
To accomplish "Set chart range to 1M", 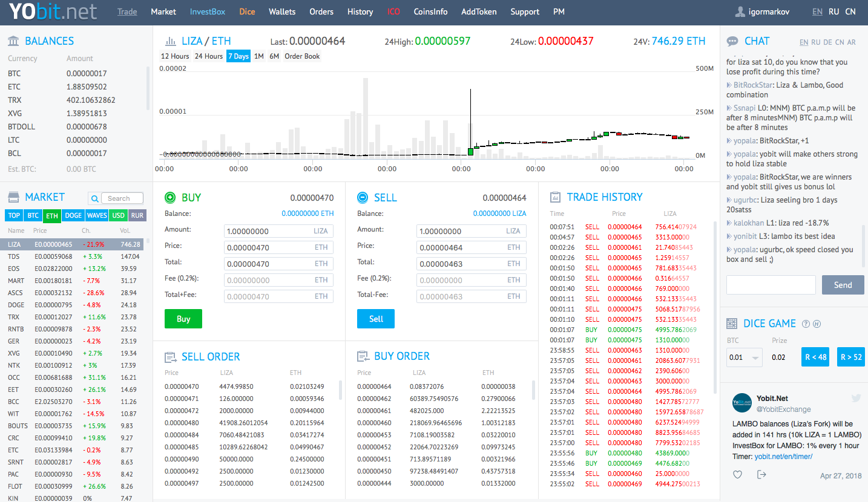I will click(259, 56).
